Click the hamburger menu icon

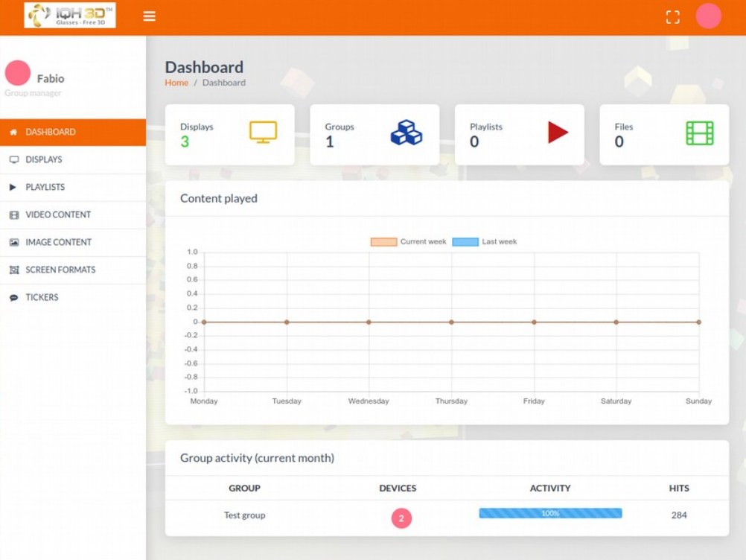point(150,16)
